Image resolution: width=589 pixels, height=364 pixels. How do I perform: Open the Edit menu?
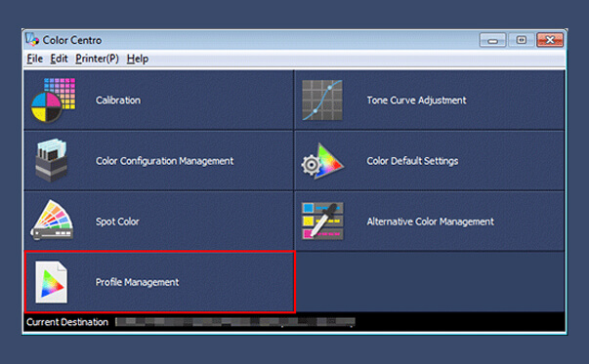click(x=59, y=59)
